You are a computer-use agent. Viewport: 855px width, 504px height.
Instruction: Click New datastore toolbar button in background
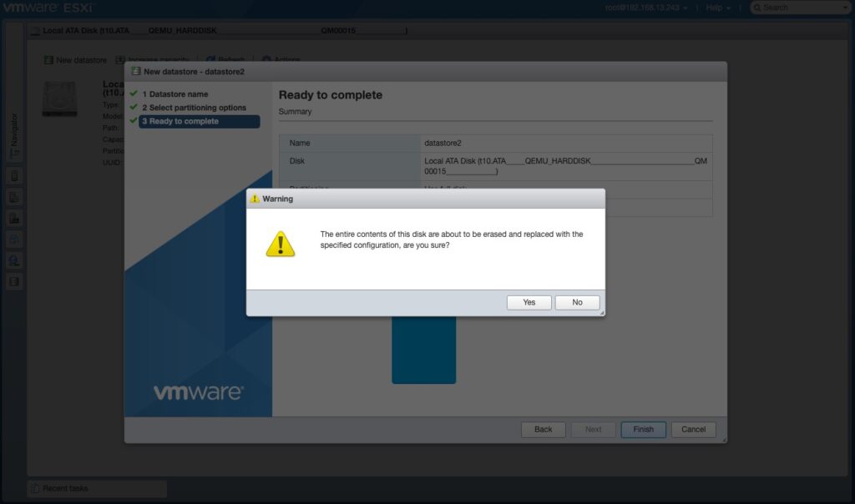75,60
